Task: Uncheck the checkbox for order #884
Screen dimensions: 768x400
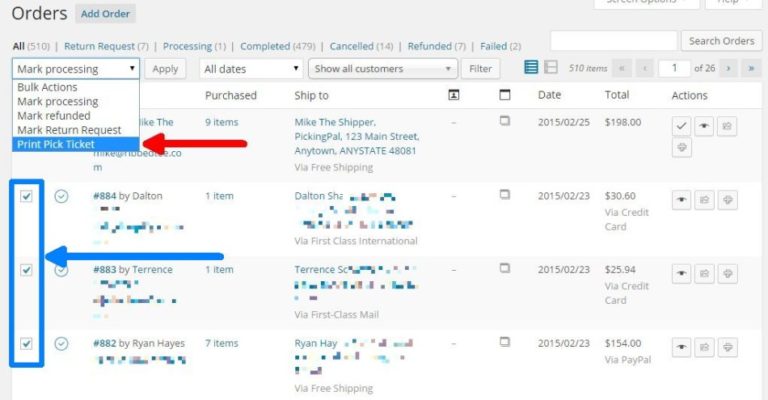Action: [x=26, y=196]
